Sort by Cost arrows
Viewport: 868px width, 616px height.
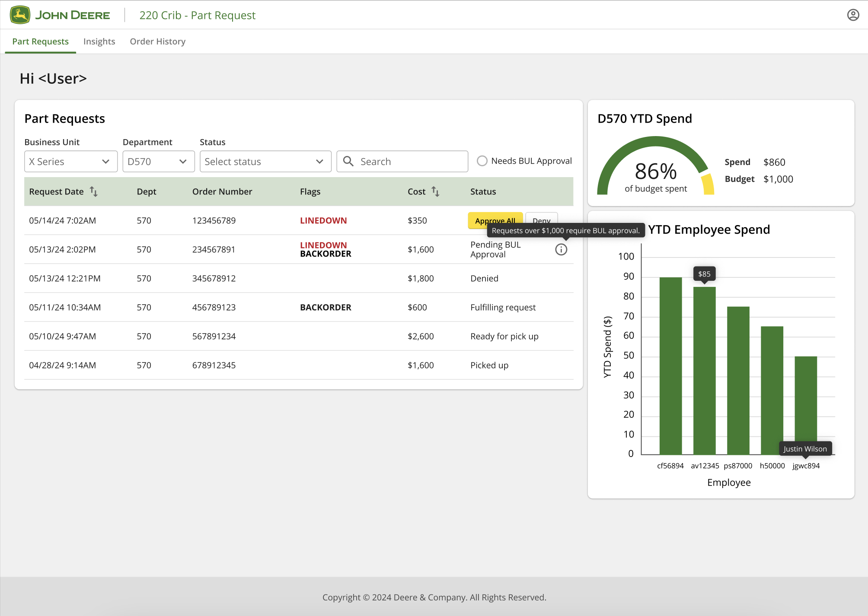point(435,191)
